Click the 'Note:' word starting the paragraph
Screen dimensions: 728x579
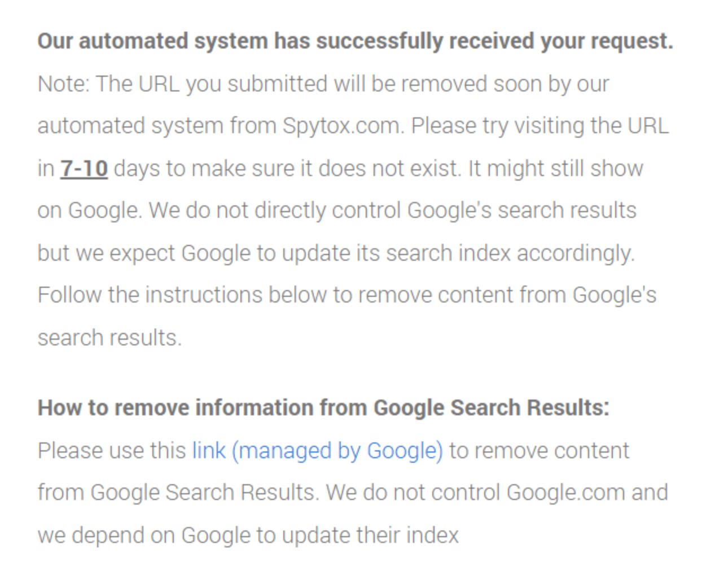[63, 84]
